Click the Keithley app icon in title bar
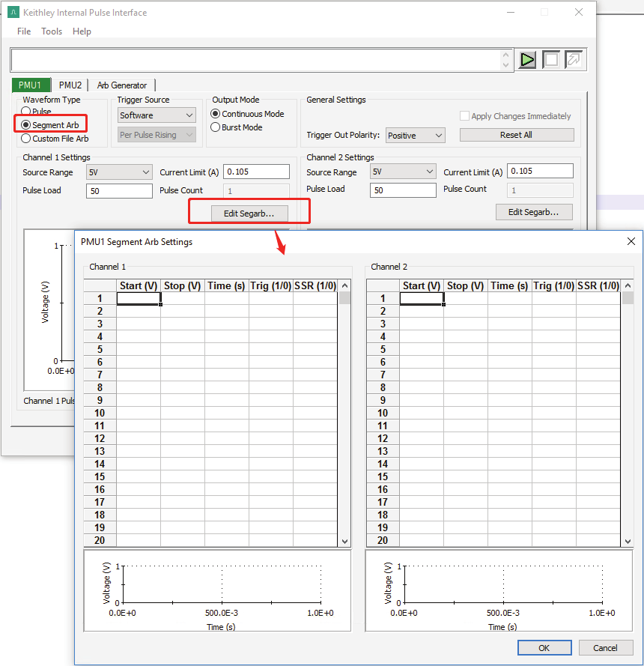 click(13, 12)
